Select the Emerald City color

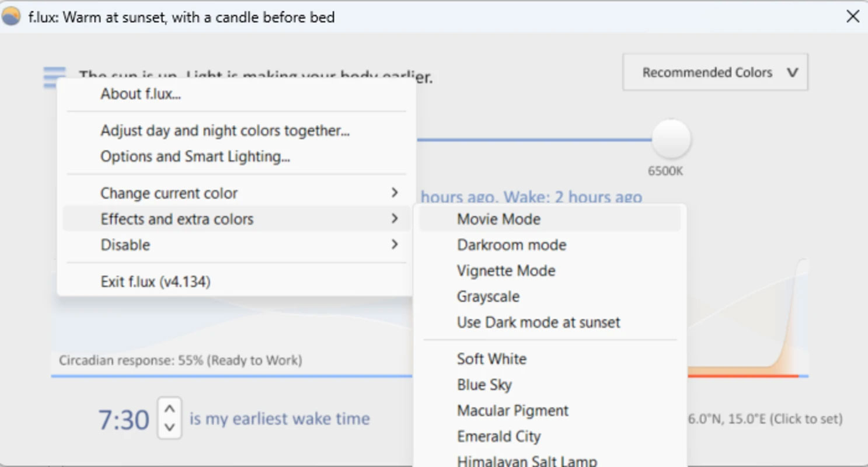[550, 436]
